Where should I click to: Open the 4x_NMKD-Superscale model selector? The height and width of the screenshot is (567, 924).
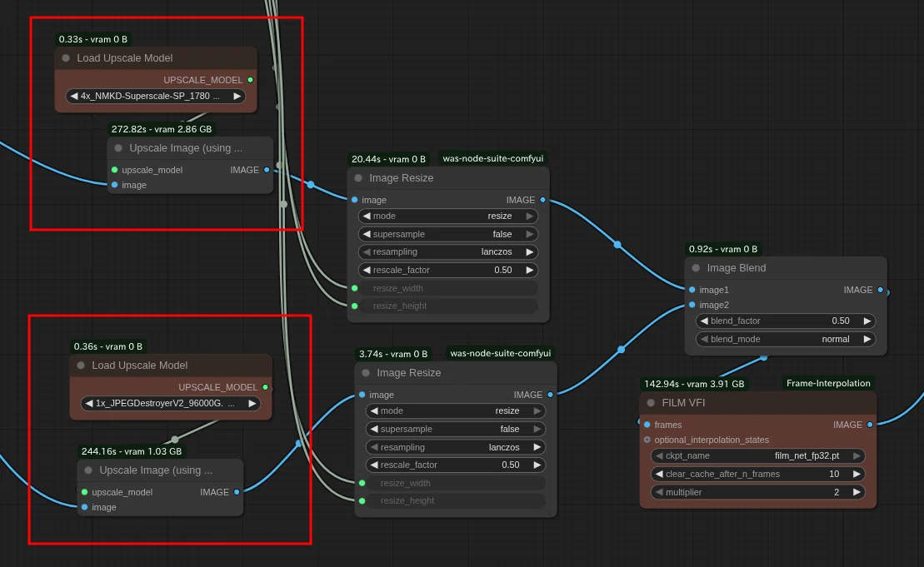[x=156, y=96]
